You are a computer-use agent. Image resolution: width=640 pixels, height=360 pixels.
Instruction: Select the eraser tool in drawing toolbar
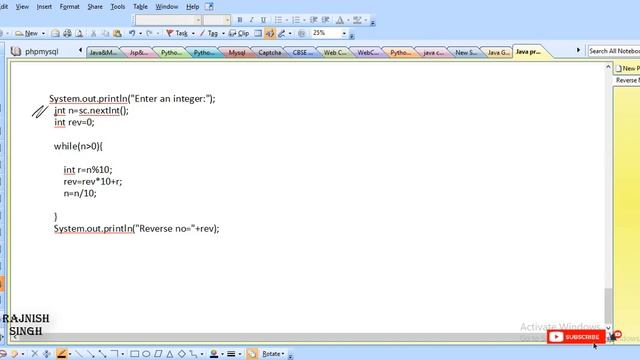(14, 354)
